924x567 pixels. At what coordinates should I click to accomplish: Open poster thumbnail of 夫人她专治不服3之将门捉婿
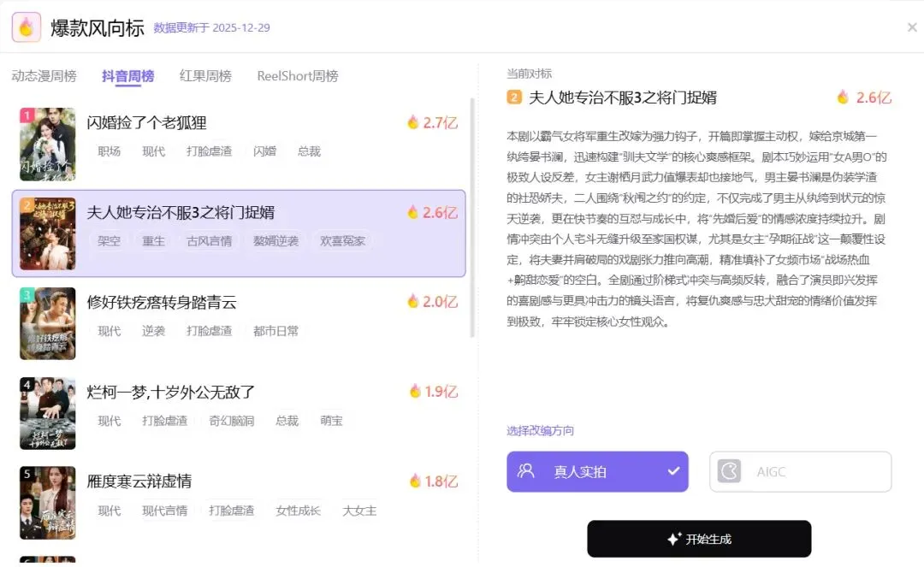click(48, 233)
